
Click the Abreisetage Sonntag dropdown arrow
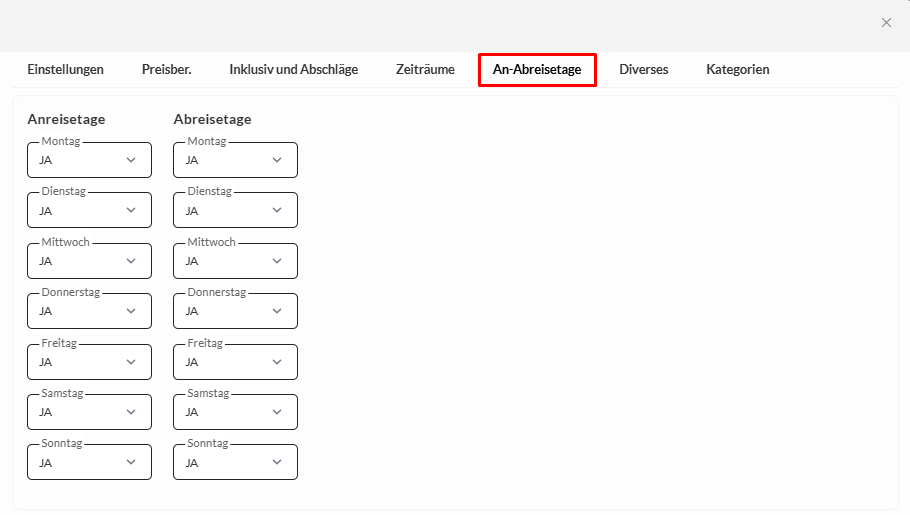click(x=277, y=463)
